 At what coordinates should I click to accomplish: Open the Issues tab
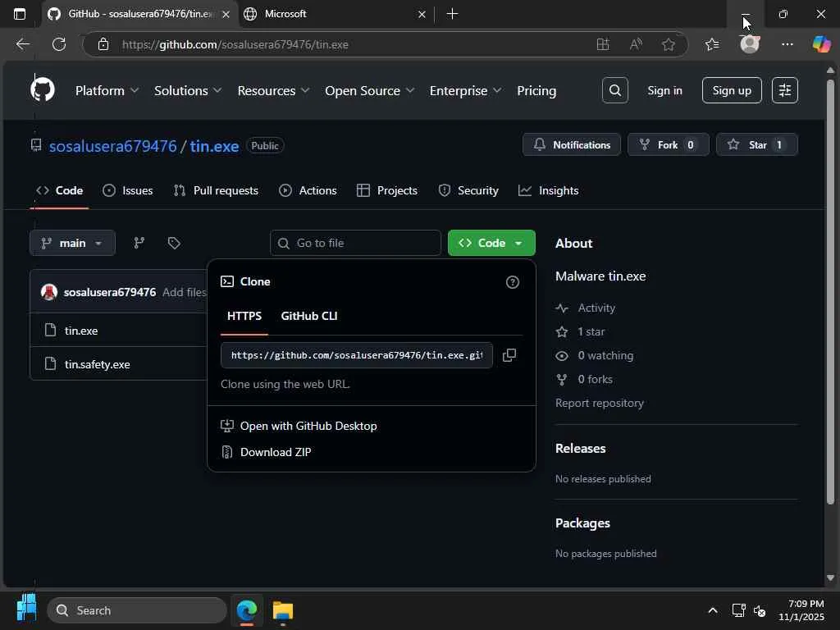(x=127, y=190)
